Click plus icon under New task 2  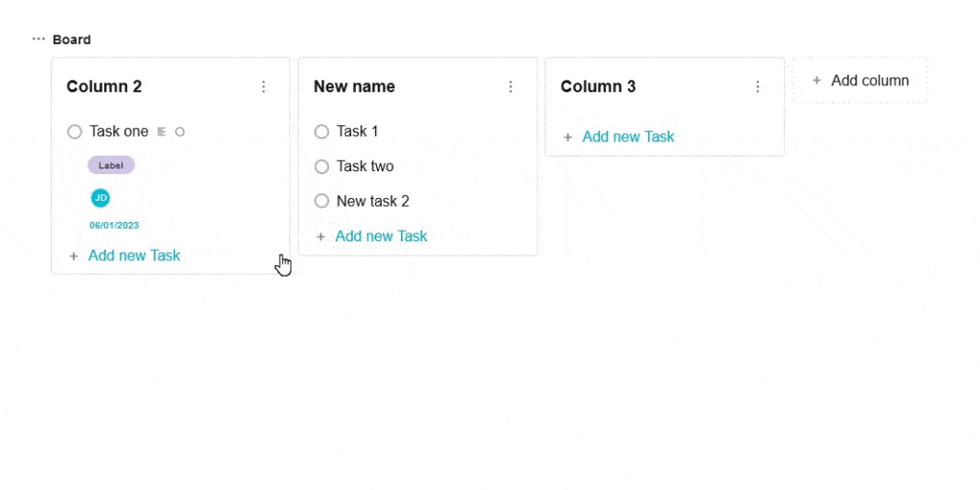click(321, 237)
